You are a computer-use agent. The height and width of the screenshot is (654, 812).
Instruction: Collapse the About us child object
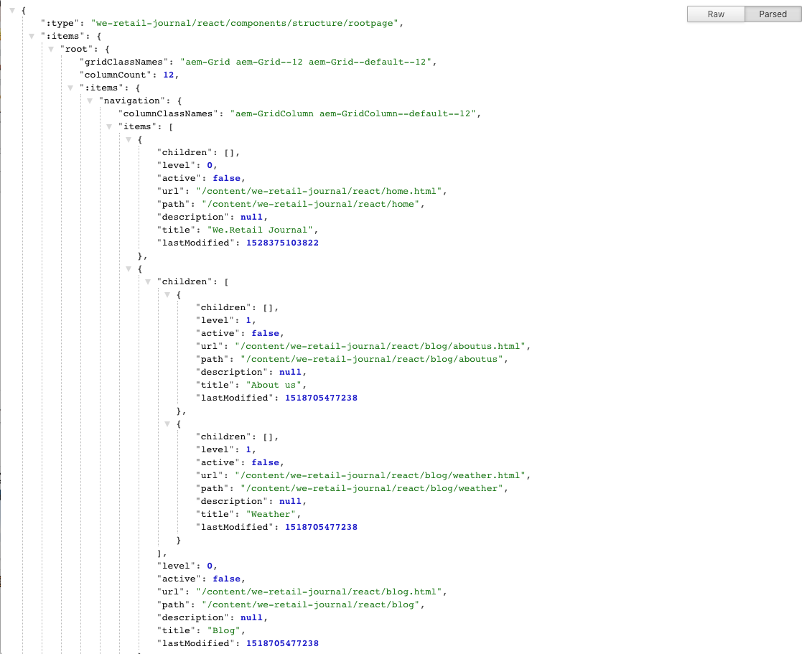point(167,294)
